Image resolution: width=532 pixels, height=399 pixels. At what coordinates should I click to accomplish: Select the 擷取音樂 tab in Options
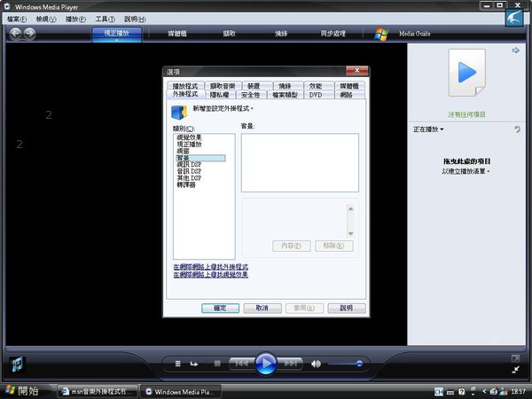click(223, 86)
